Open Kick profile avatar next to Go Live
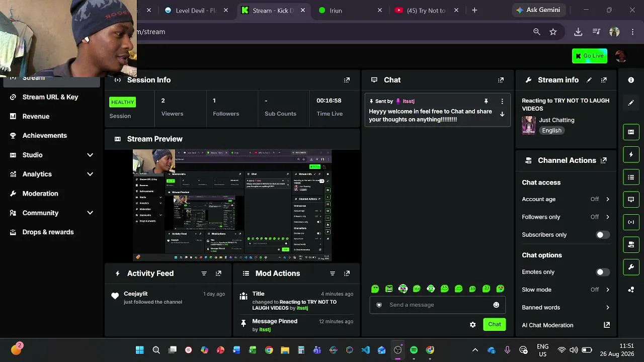Viewport: 644px width, 362px height. pyautogui.click(x=620, y=56)
